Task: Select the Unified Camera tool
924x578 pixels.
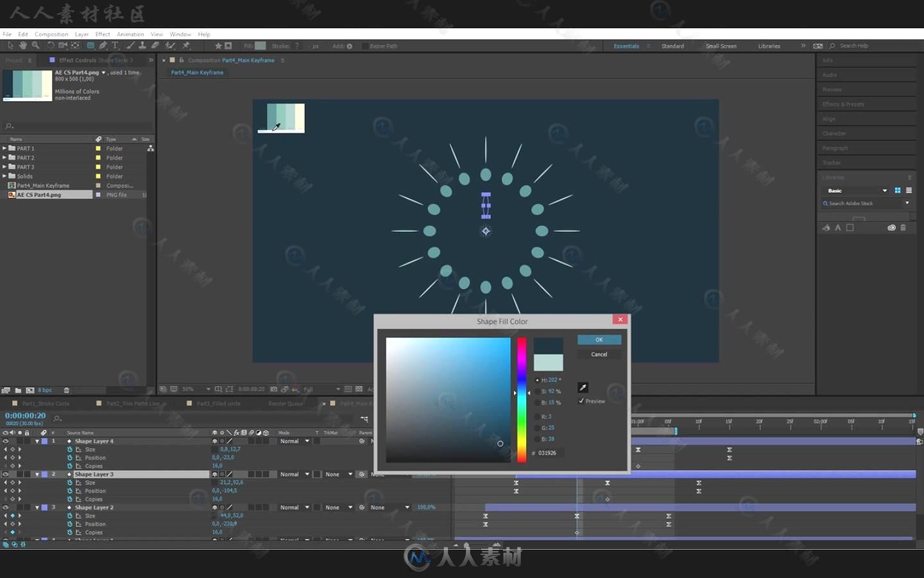Action: 63,46
